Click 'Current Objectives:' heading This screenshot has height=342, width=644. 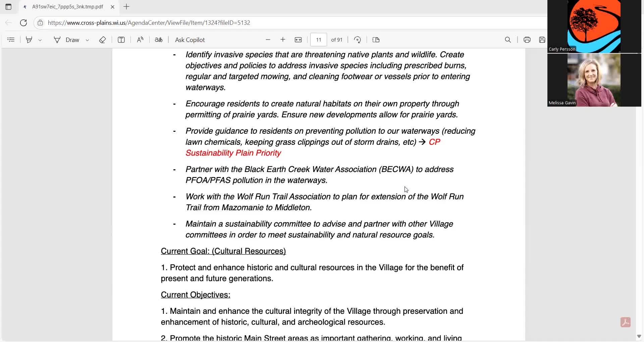coord(196,295)
